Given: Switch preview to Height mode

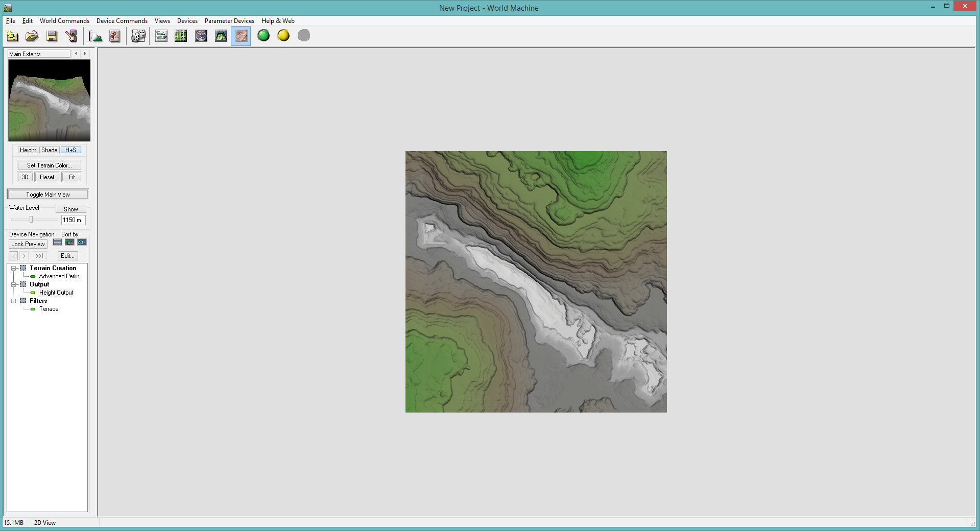Looking at the screenshot, I should point(28,150).
